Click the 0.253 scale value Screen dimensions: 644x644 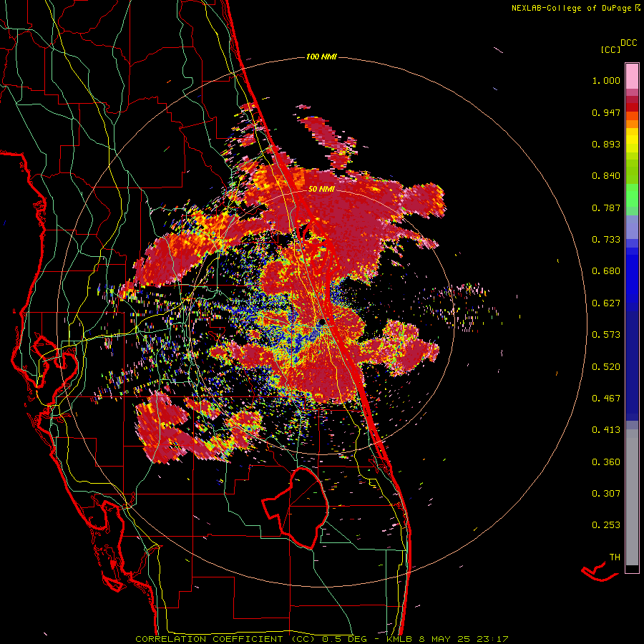coord(606,525)
